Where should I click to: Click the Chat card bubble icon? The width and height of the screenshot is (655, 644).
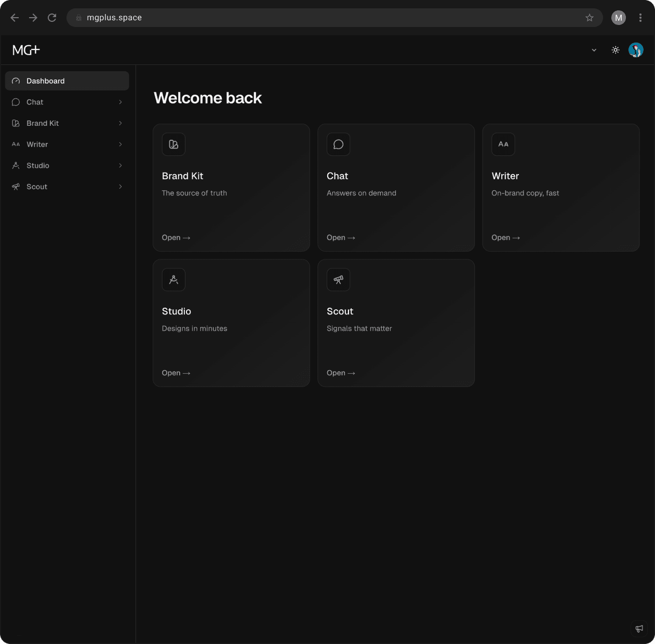(338, 144)
